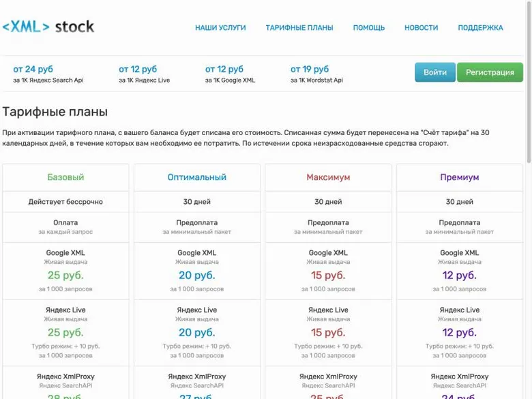Screen dimensions: 532x399
Task: Go to НОВОСТИ page
Action: pyautogui.click(x=421, y=28)
